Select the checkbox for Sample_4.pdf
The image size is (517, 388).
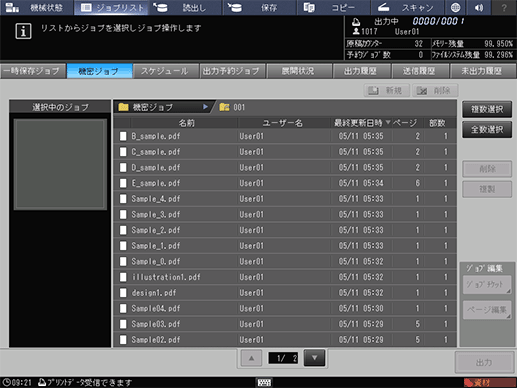(123, 199)
